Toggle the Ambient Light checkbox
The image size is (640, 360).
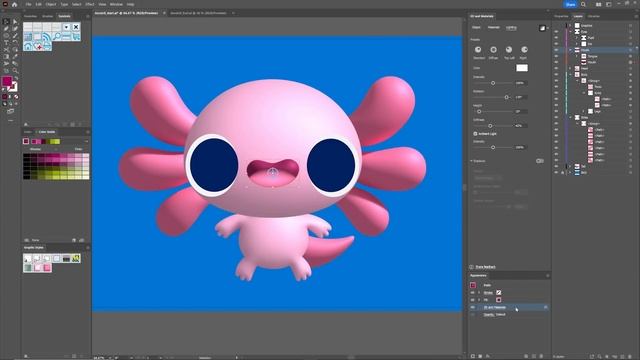[475, 133]
